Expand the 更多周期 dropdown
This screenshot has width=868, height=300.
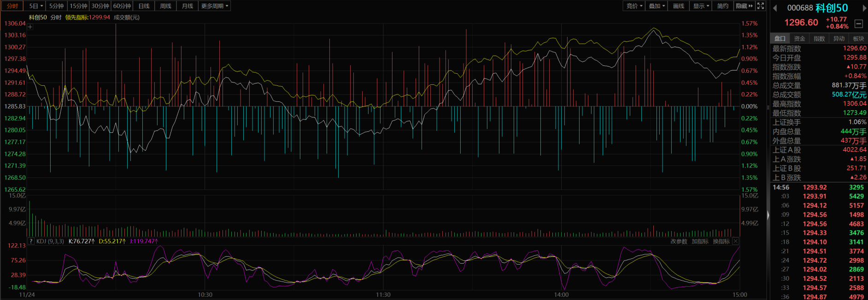pyautogui.click(x=215, y=6)
